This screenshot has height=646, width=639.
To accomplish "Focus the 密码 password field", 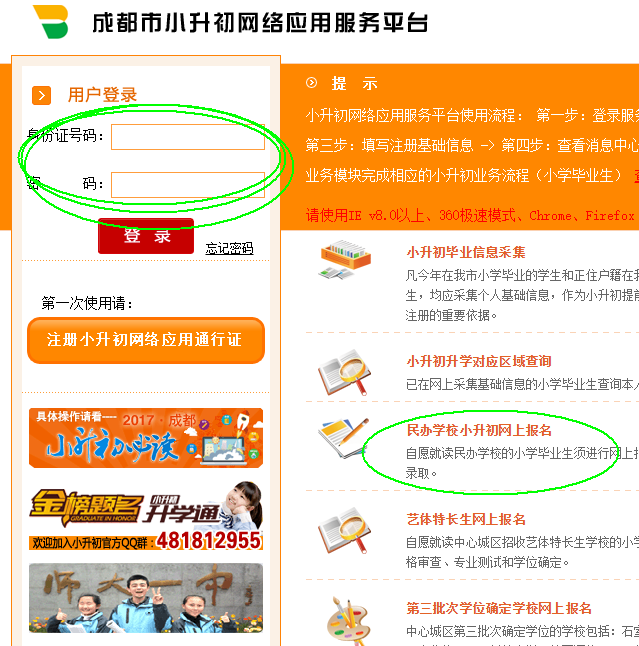I will pos(188,185).
